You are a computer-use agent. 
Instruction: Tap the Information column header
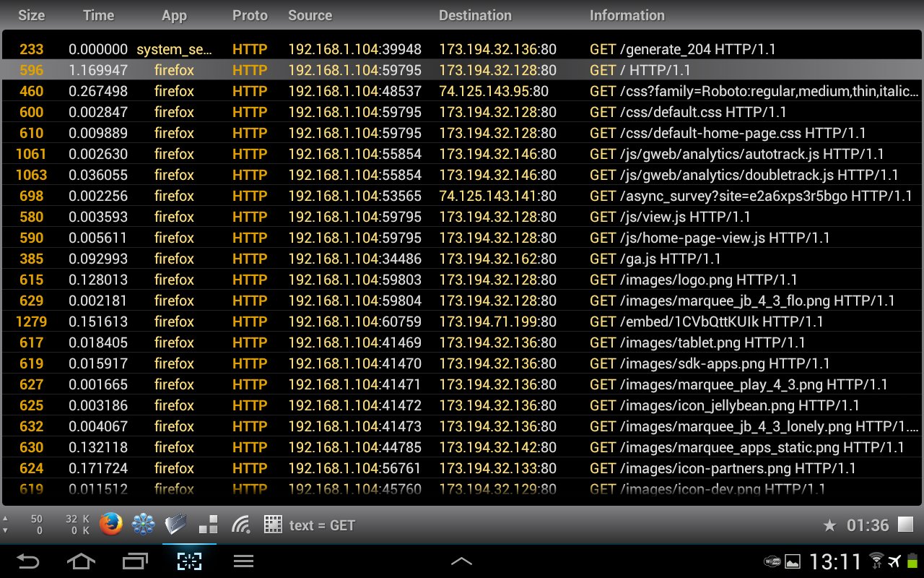(x=627, y=15)
